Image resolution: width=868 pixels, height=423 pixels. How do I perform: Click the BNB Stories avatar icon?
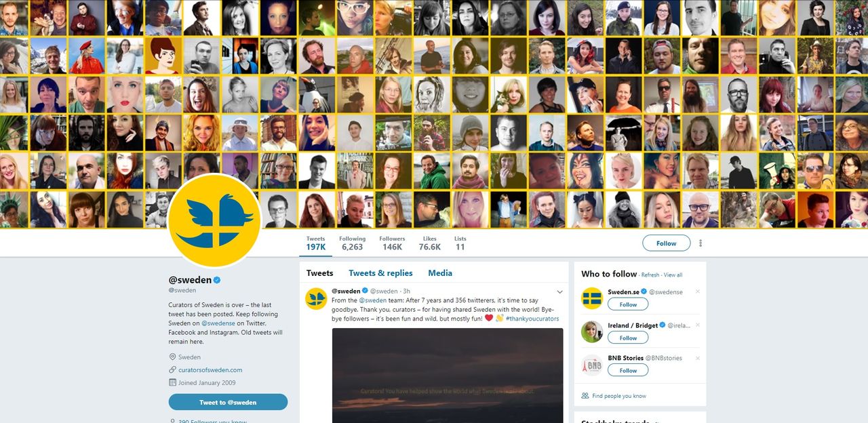[x=592, y=365]
